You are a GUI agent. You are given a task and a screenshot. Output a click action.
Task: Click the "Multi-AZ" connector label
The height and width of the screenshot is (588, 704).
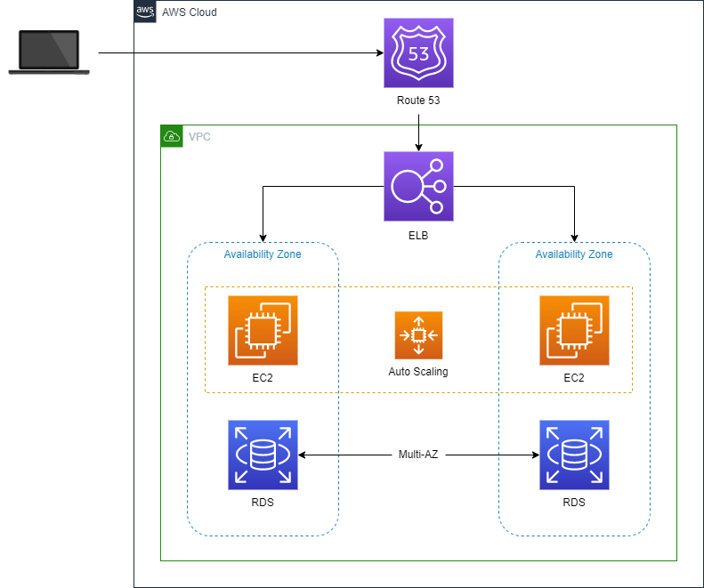418,455
